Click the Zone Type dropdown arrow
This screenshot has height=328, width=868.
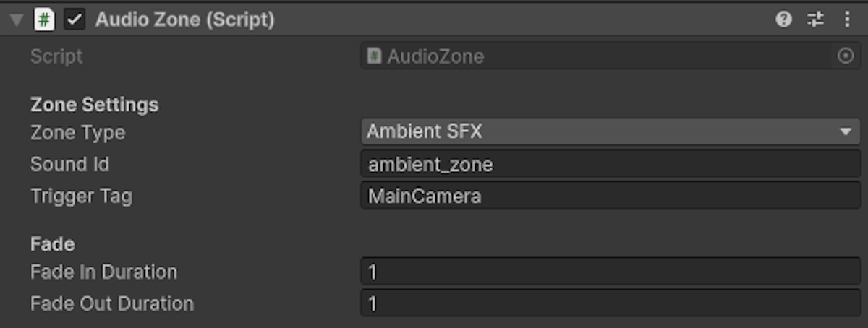(x=845, y=133)
